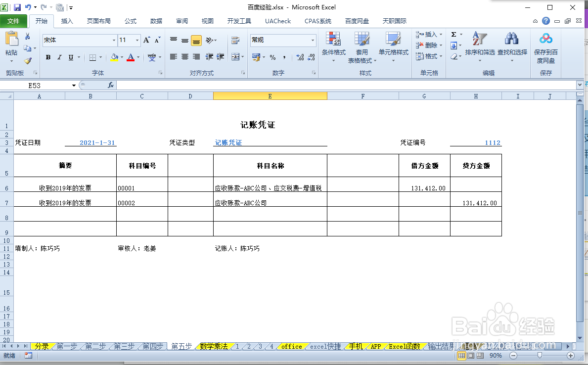Click Decrease Decimal icon
588x365 pixels.
pyautogui.click(x=311, y=57)
